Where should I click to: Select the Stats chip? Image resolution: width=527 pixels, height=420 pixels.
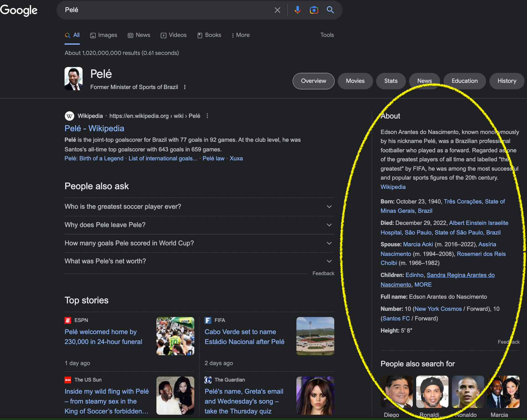tap(391, 81)
